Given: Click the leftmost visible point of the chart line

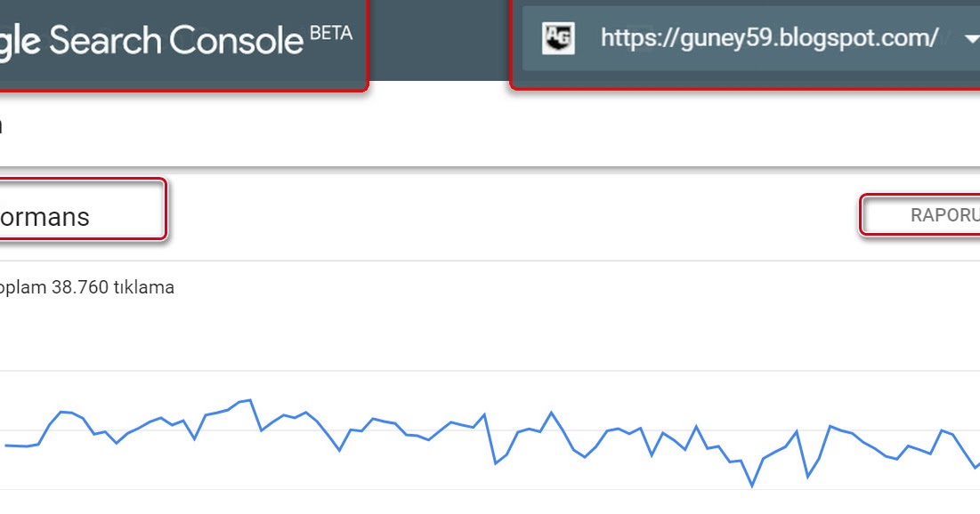Looking at the screenshot, I should click(6, 445).
